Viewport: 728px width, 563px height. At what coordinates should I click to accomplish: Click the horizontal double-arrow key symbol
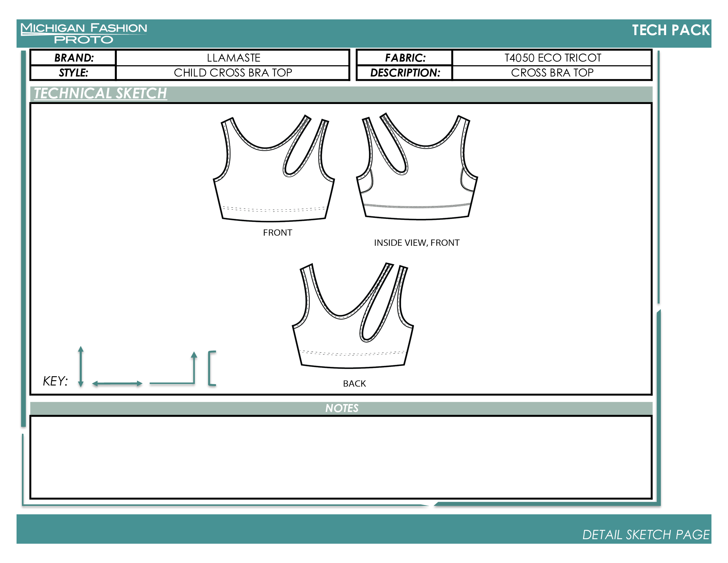click(x=117, y=384)
